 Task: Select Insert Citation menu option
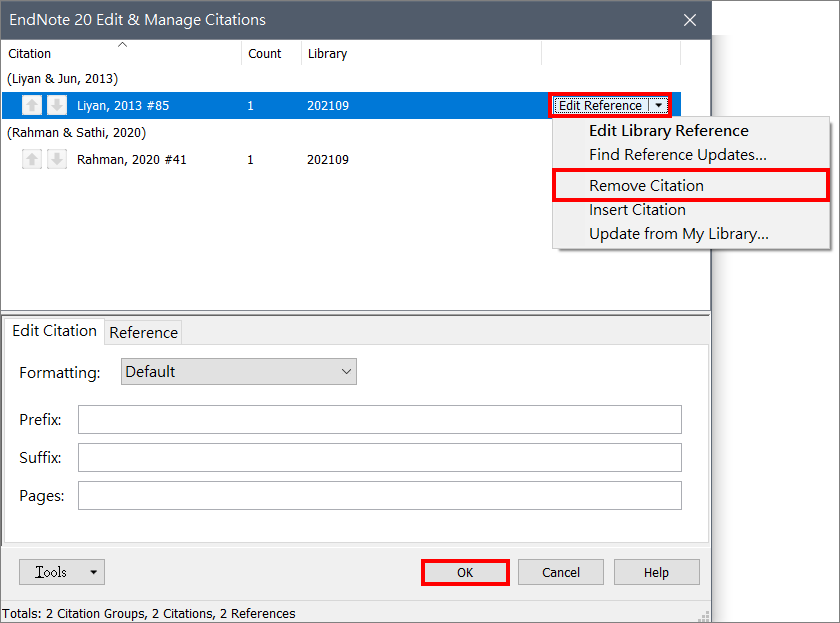pos(638,210)
